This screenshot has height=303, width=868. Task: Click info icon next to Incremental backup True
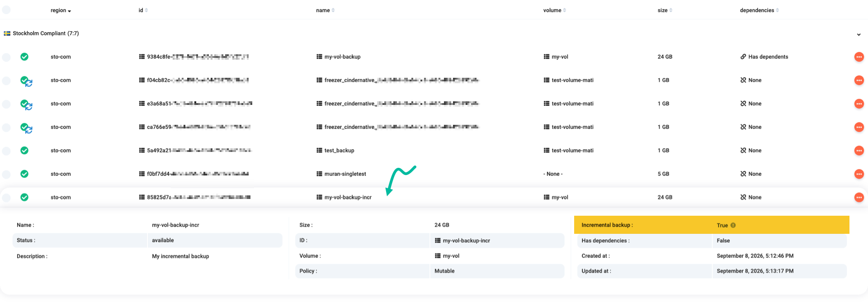(733, 225)
